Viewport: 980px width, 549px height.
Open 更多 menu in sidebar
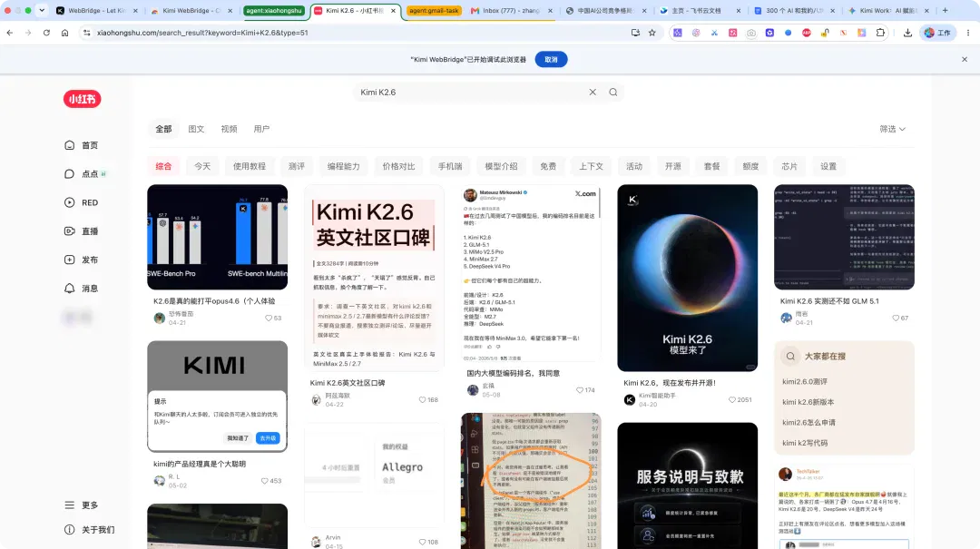tap(82, 505)
